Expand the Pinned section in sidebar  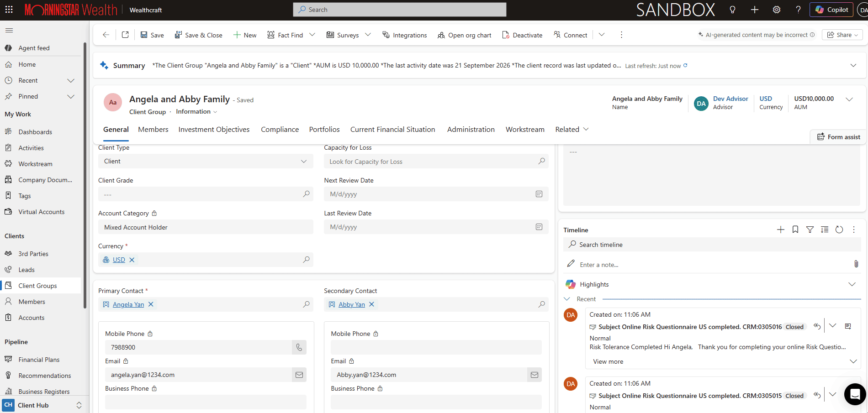point(71,96)
